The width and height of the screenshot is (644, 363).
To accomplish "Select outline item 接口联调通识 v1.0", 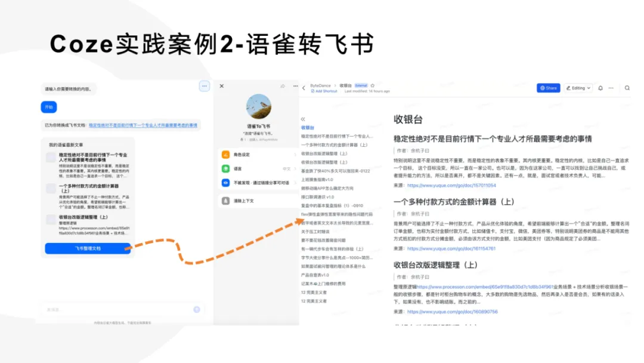I will [317, 197].
